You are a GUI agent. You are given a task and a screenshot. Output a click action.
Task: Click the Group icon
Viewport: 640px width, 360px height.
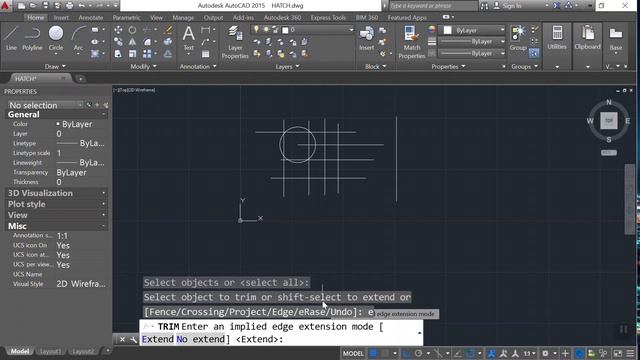518,38
